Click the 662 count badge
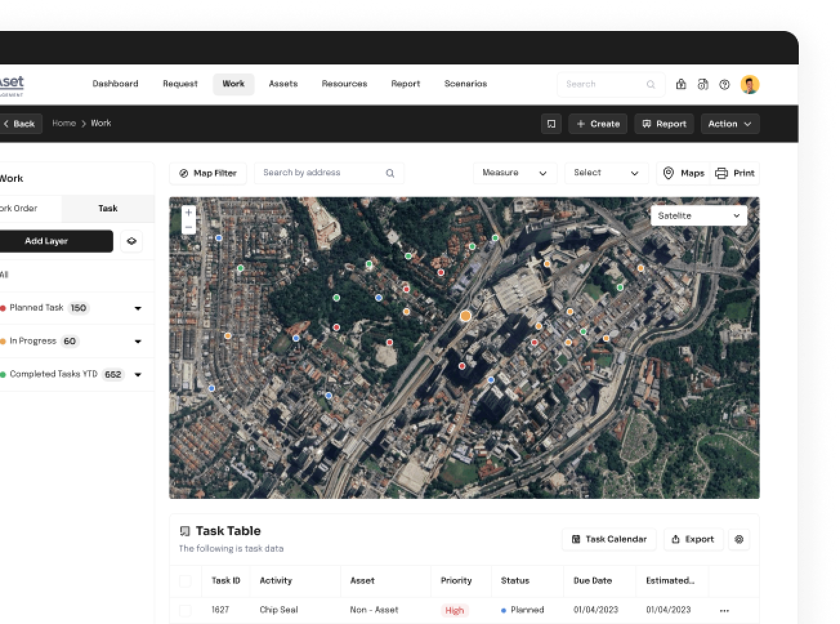This screenshot has height=624, width=840. pos(113,375)
